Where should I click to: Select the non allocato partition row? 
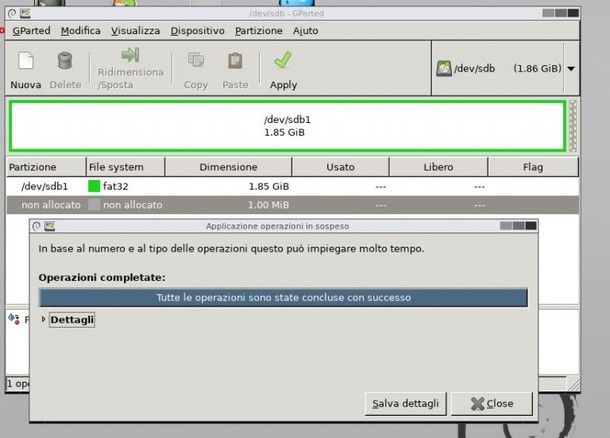click(293, 205)
